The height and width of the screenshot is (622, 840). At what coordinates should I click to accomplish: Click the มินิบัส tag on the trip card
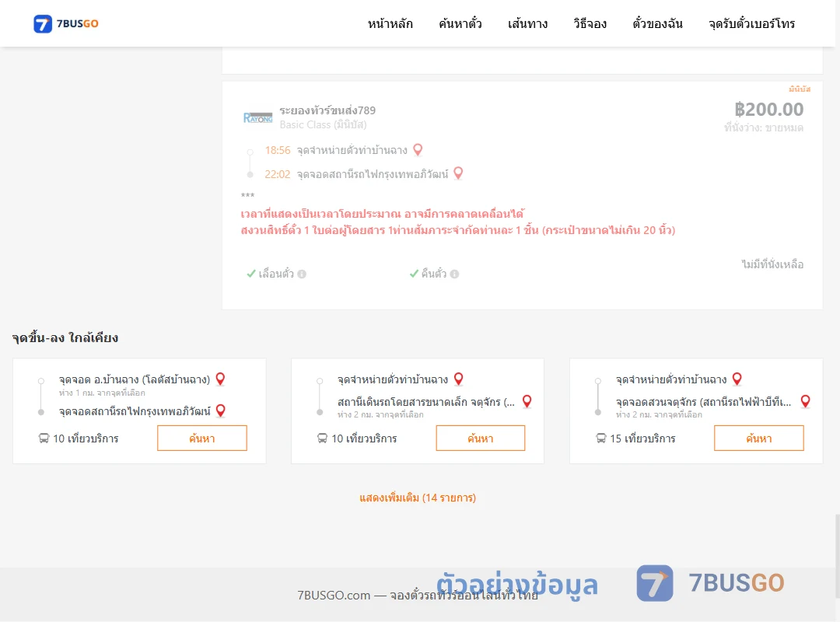click(x=800, y=89)
